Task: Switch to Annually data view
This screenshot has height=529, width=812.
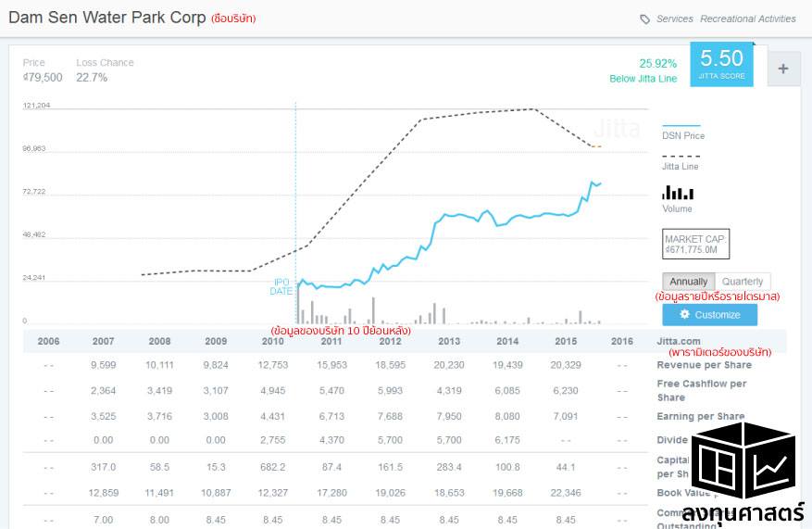Action: point(688,282)
